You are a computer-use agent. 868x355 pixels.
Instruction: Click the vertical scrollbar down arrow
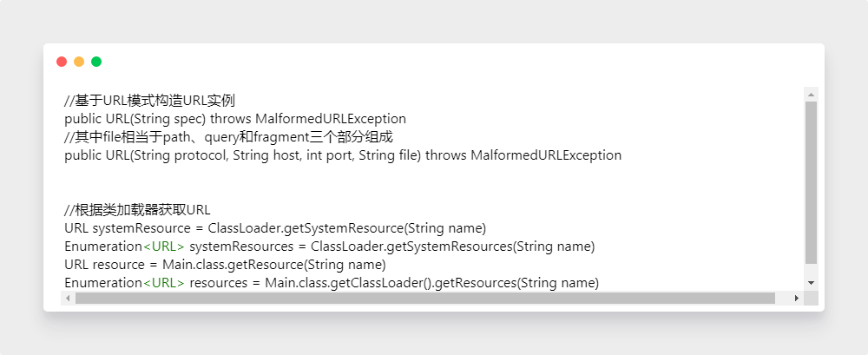pyautogui.click(x=811, y=283)
